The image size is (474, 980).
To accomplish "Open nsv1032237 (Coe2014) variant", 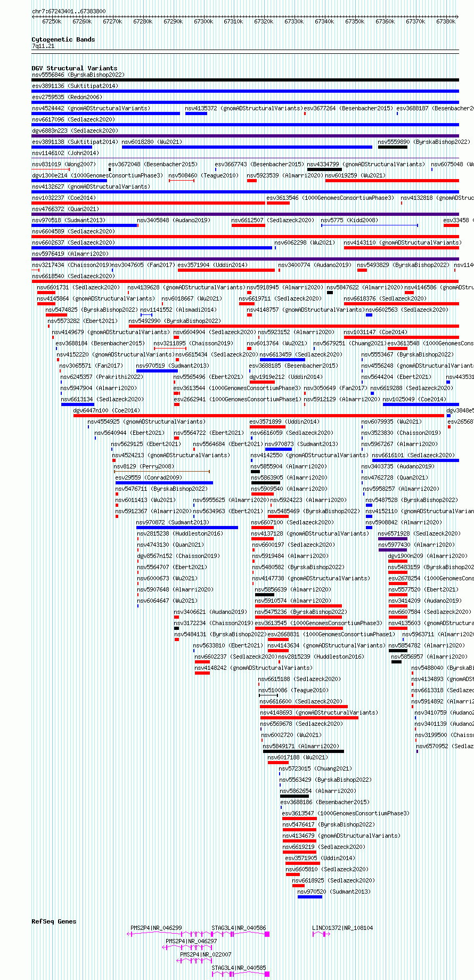I will (64, 198).
